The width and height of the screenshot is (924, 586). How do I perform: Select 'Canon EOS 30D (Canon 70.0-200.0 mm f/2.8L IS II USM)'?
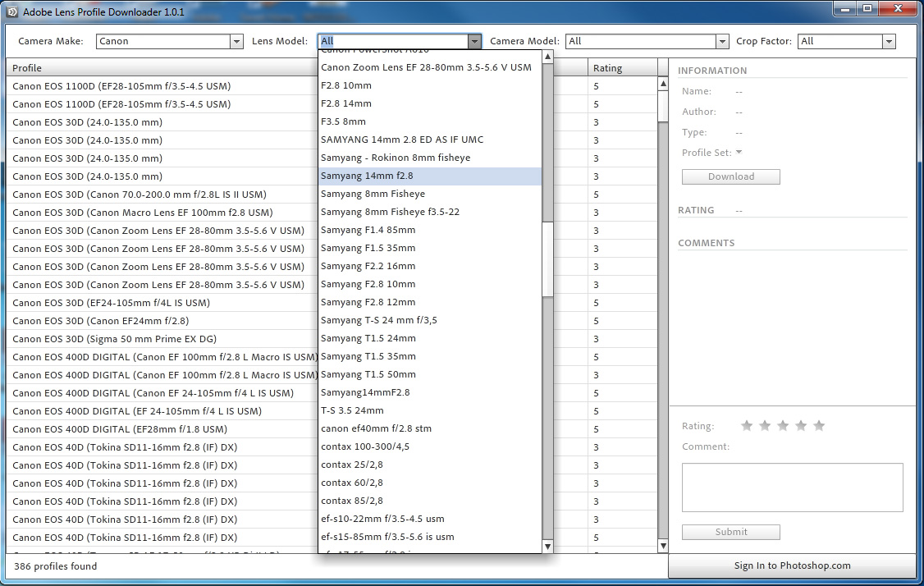(x=162, y=195)
